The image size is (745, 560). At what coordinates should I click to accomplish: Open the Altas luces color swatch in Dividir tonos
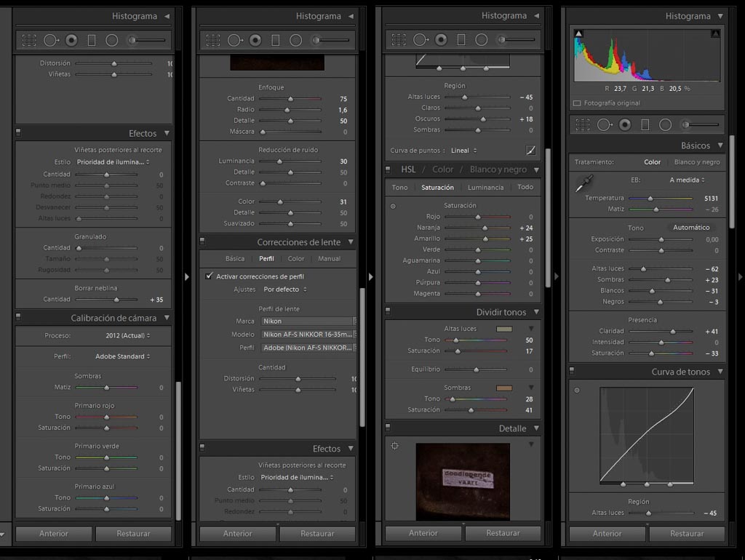503,329
